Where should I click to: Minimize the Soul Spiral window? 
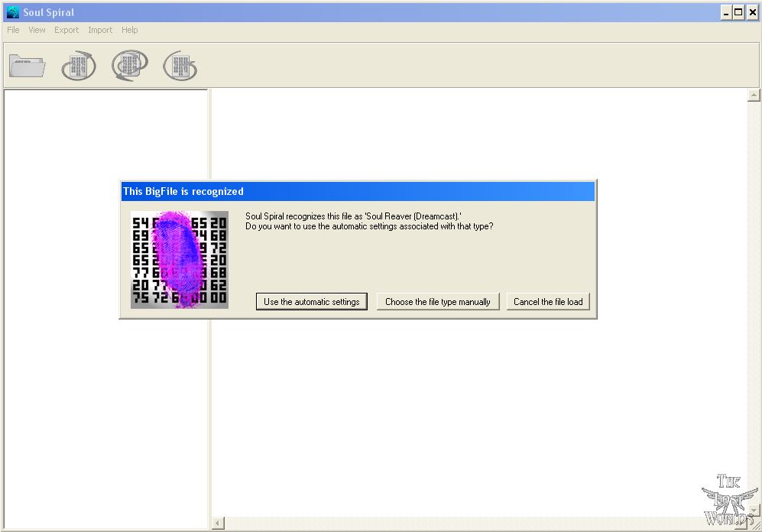[x=726, y=13]
